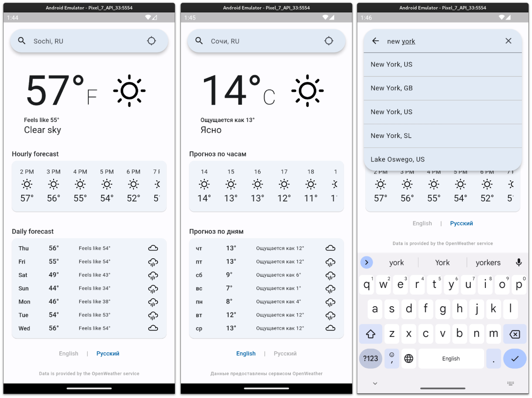Viewport: 532px width, 398px height.
Task: Focus the "Сочи, RU" search field
Action: tap(266, 41)
